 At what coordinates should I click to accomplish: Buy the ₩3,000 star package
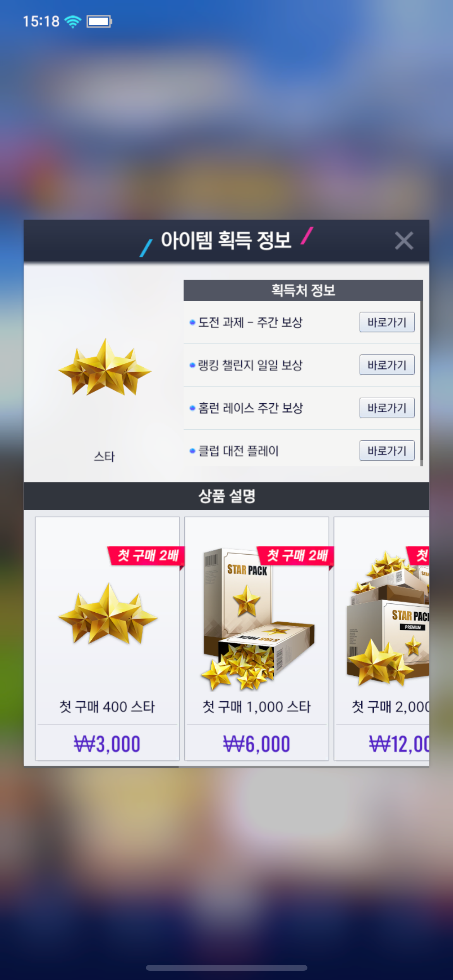pyautogui.click(x=107, y=744)
